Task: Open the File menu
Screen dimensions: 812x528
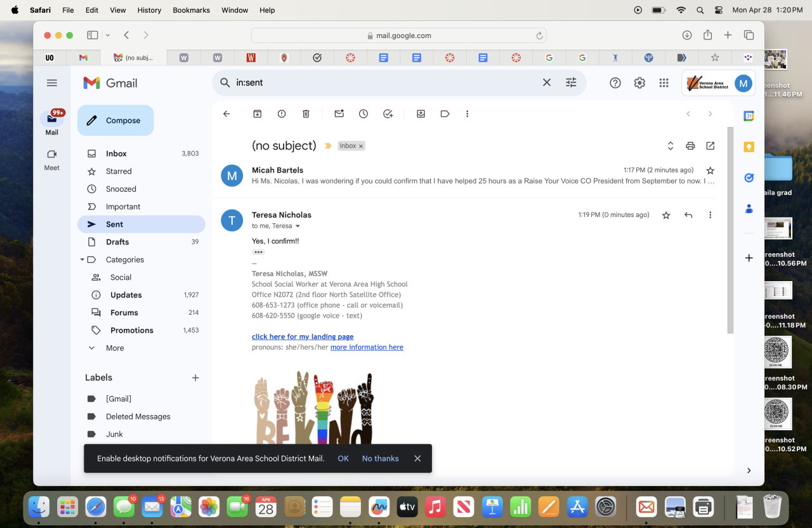Action: (x=68, y=10)
